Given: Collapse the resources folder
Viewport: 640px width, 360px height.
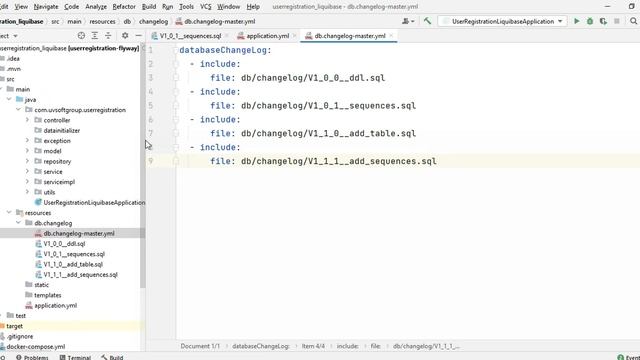Looking at the screenshot, I should pyautogui.click(x=9, y=213).
